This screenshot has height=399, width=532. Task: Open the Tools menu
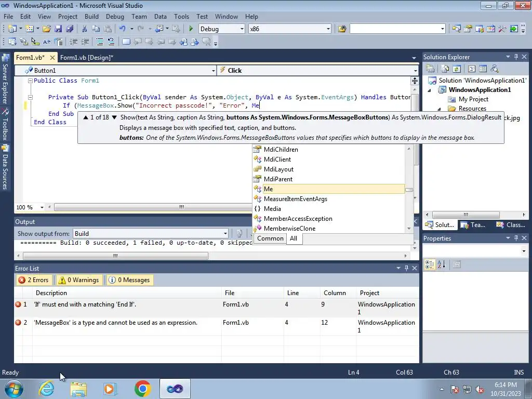point(181,16)
